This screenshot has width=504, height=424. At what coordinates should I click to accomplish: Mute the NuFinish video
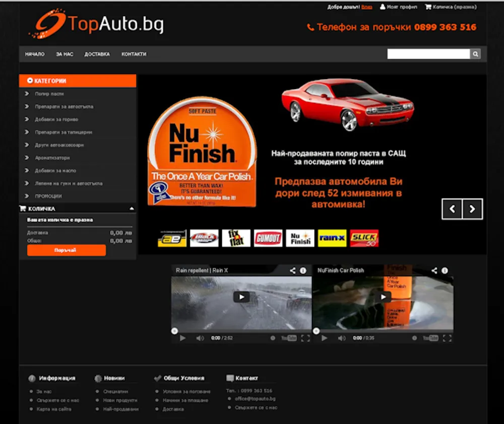tap(342, 338)
